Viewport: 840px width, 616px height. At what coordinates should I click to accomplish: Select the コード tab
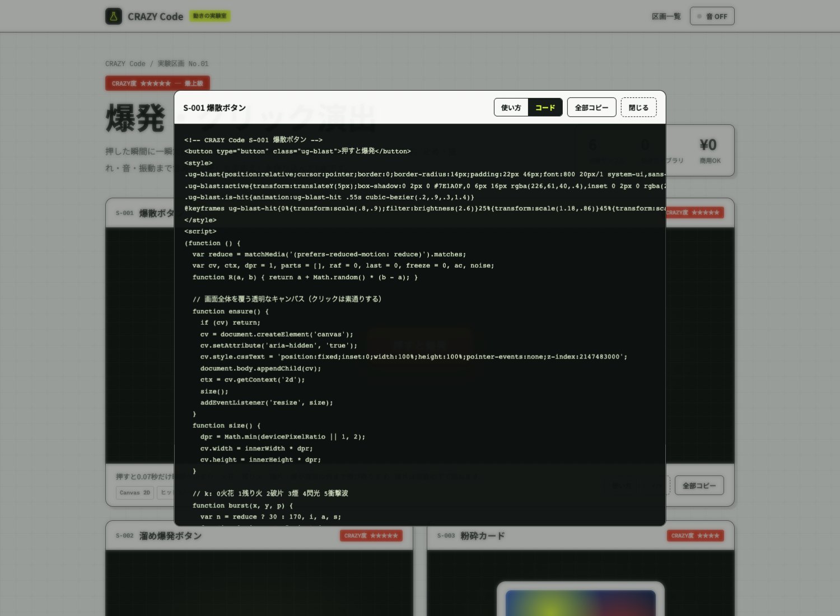[545, 108]
